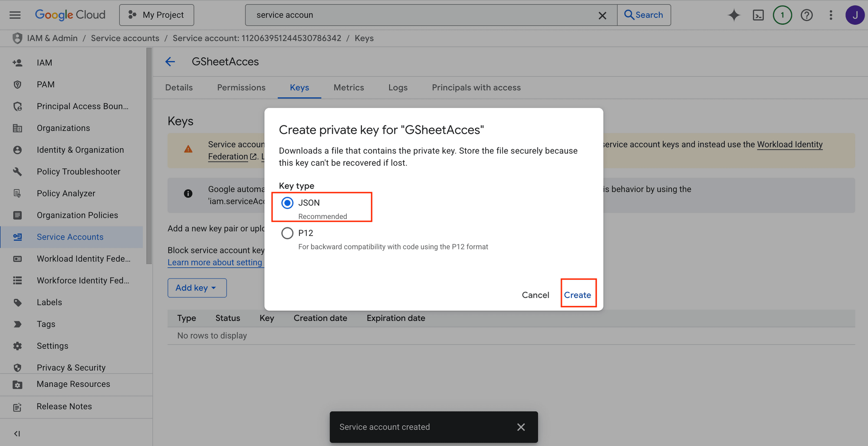Click IAM & Admin breadcrumb
Image resolution: width=868 pixels, height=446 pixels.
tap(53, 38)
